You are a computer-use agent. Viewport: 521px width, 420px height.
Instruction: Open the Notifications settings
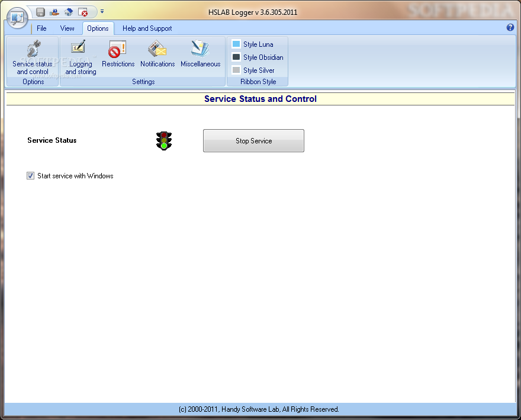click(x=157, y=54)
